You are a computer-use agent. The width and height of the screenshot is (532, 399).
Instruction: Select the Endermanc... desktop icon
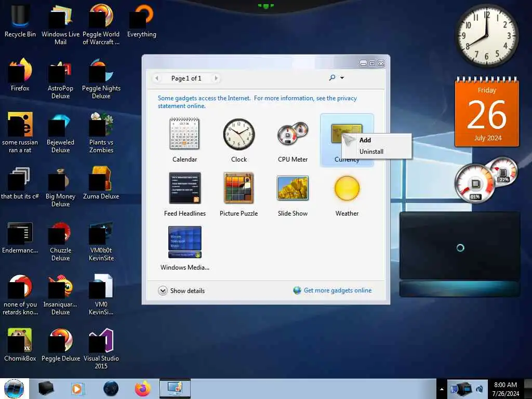click(20, 237)
